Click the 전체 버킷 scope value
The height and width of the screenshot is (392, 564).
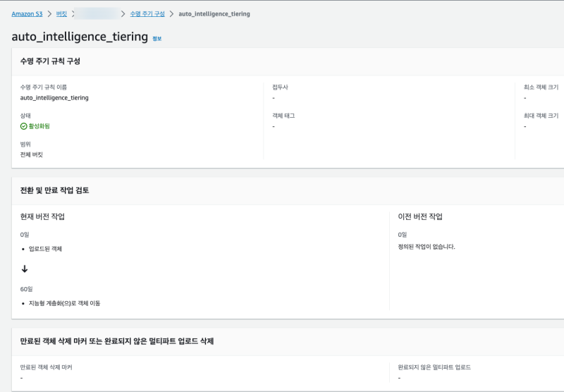tap(32, 154)
